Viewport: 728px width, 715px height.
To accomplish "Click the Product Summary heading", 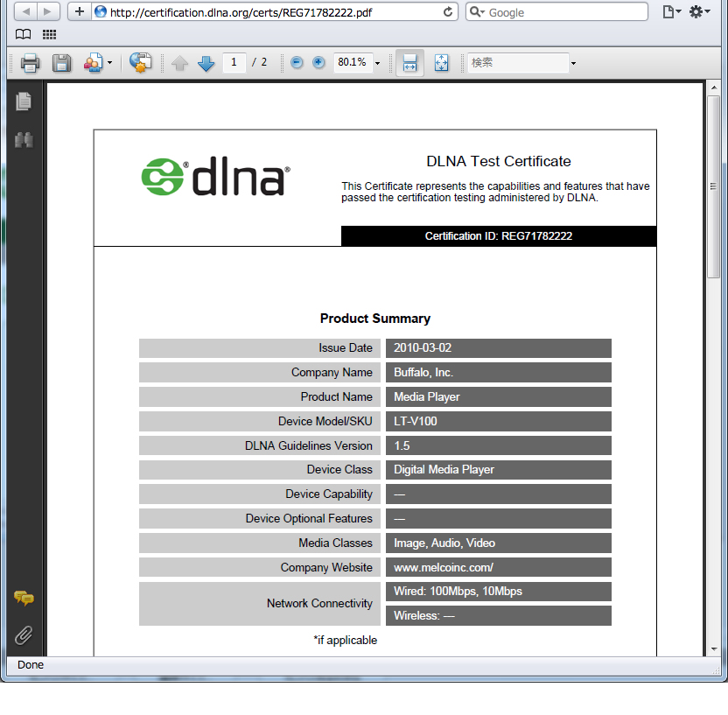I will coord(375,319).
